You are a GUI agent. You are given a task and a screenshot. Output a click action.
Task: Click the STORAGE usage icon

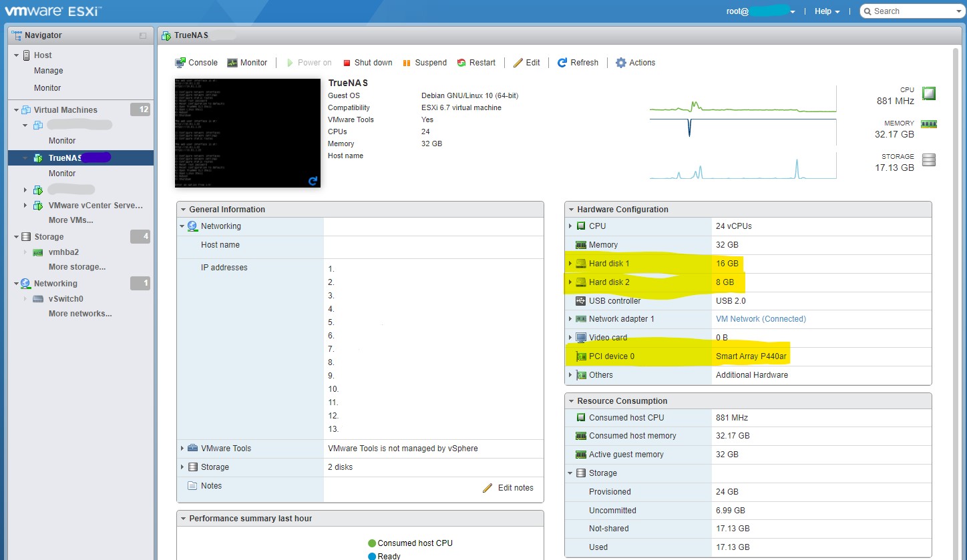click(928, 160)
